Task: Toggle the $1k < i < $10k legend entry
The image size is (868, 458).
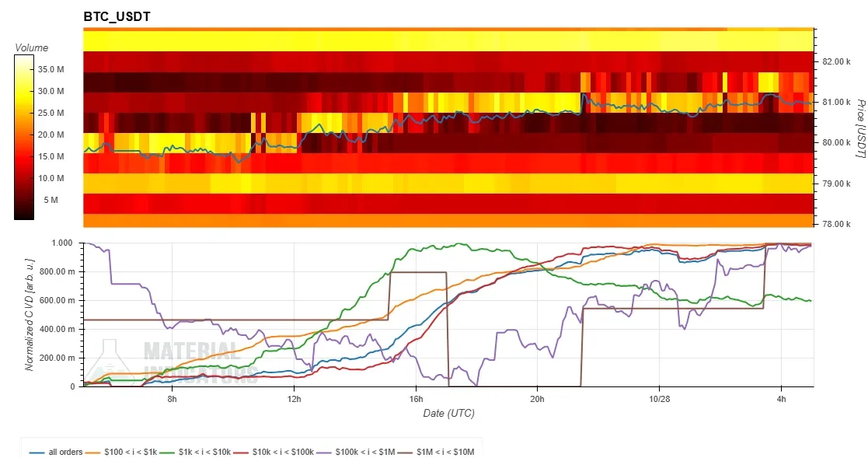Action: tap(195, 452)
